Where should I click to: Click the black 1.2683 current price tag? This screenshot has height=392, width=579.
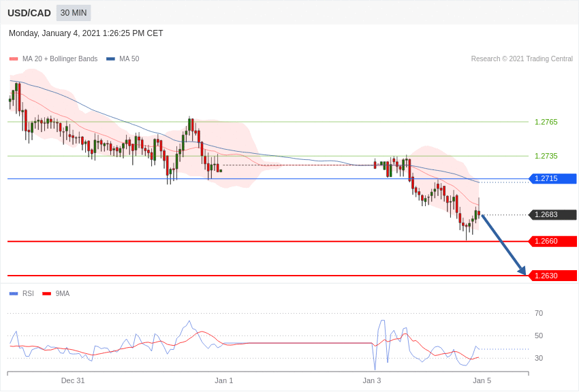pos(553,214)
